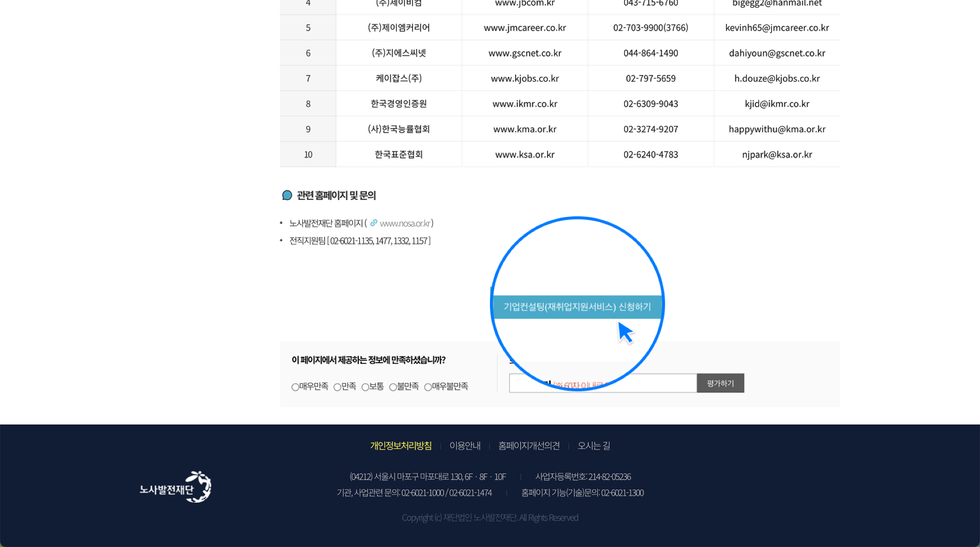Click phone number 02-797-5659
Image resolution: width=980 pixels, height=547 pixels.
(x=651, y=79)
